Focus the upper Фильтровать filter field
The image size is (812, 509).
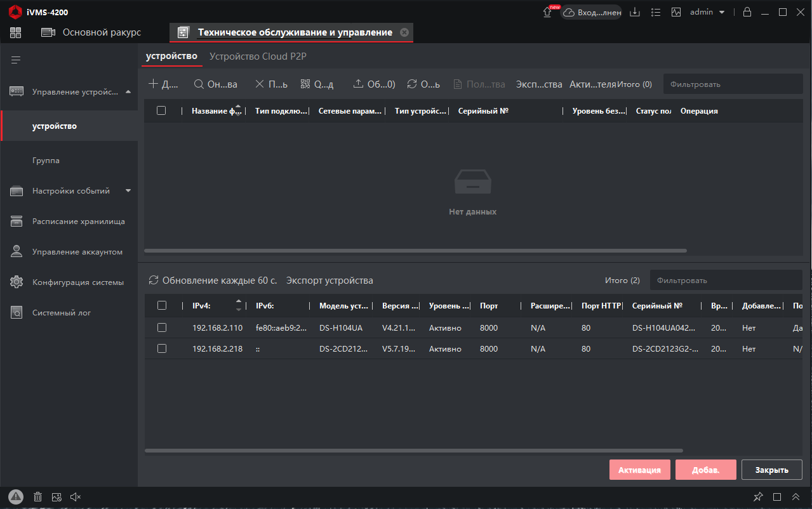[x=733, y=84]
